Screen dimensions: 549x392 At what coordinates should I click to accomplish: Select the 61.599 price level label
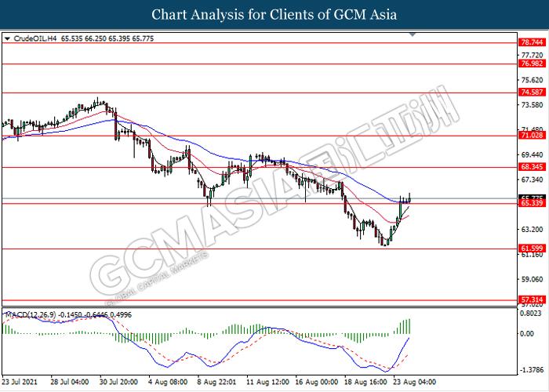532,249
